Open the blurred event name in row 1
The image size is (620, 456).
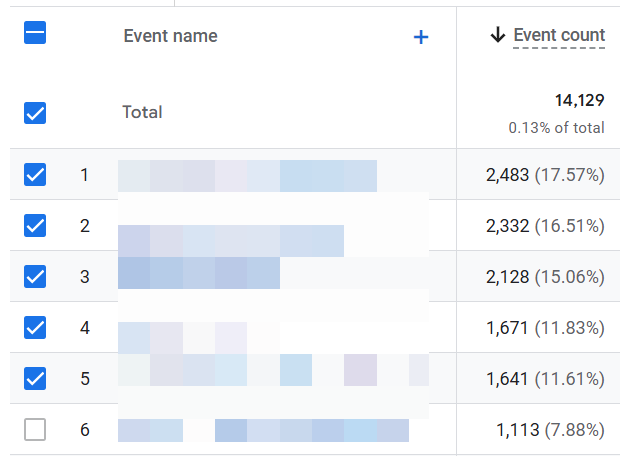tap(247, 175)
